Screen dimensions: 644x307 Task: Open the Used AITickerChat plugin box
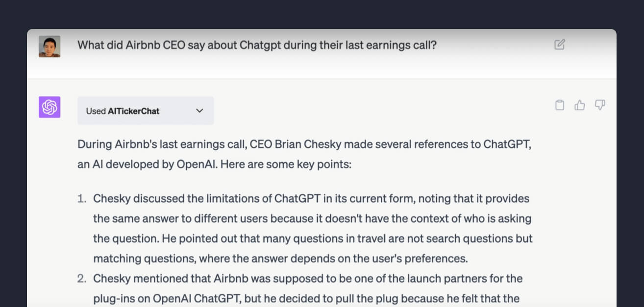(146, 111)
